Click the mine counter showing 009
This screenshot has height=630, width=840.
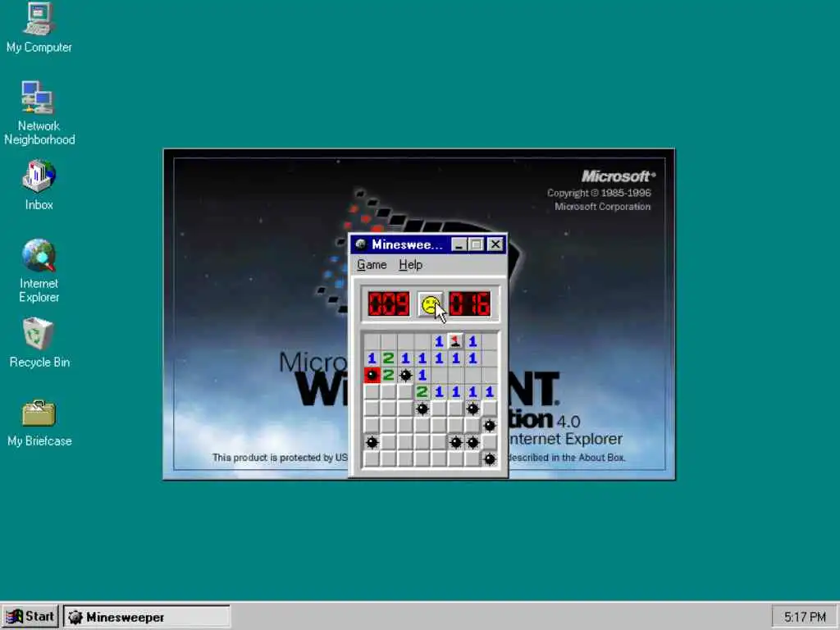389,304
